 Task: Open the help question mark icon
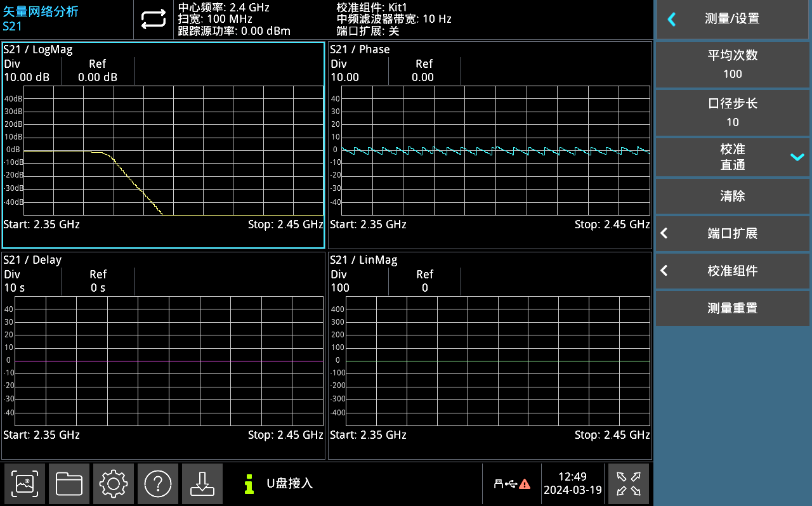[158, 484]
